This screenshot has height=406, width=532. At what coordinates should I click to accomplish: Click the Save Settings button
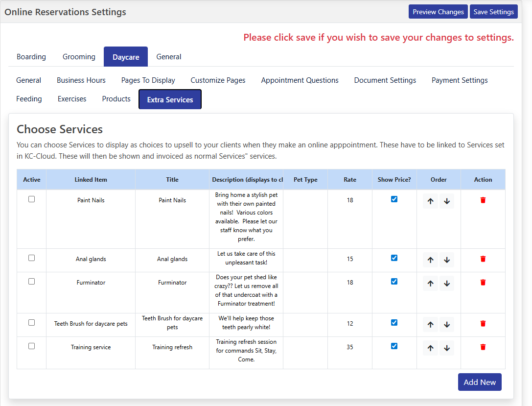493,12
